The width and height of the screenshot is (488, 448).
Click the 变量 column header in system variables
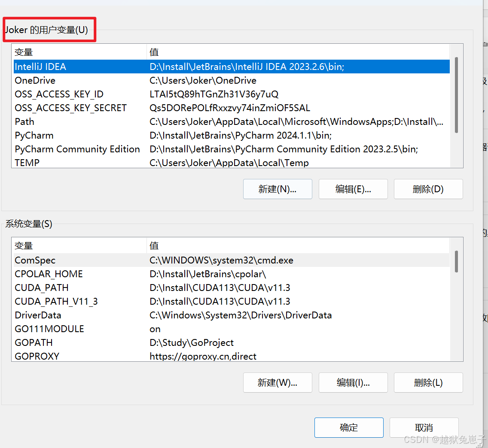(x=79, y=245)
